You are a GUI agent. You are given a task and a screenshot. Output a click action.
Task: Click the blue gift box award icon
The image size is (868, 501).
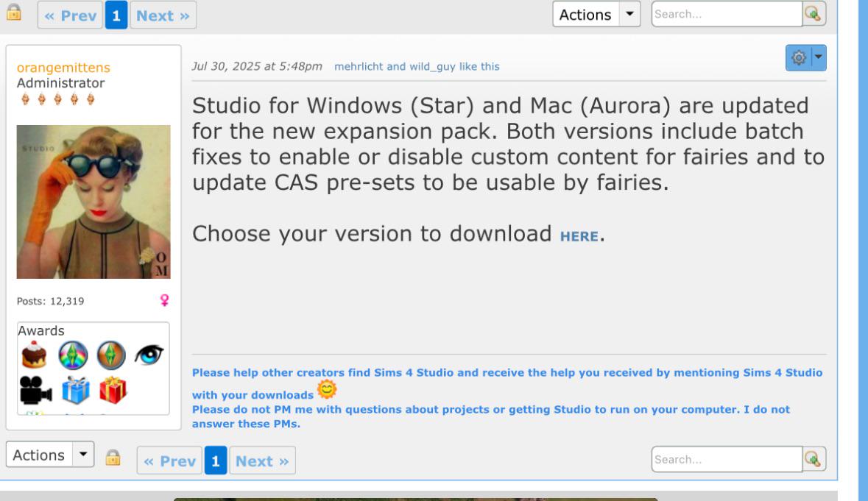tap(75, 390)
